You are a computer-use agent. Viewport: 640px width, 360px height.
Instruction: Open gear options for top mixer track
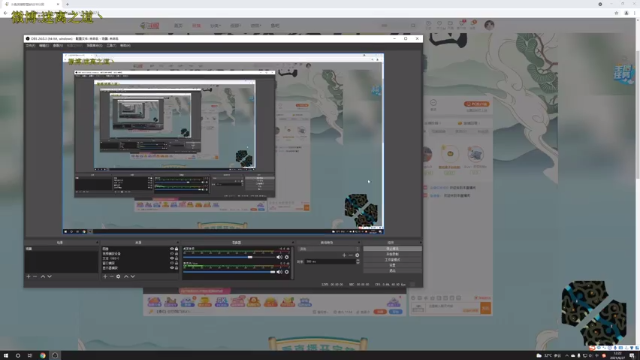point(287,257)
